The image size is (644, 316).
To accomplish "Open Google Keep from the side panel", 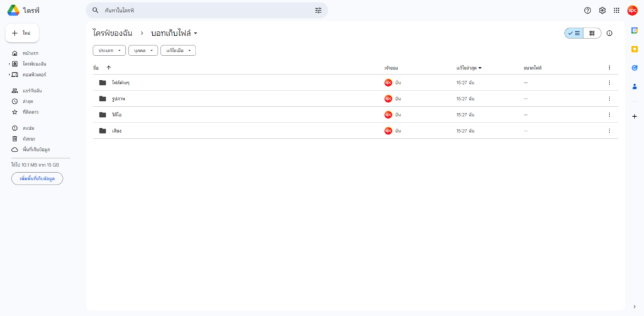I will click(635, 49).
